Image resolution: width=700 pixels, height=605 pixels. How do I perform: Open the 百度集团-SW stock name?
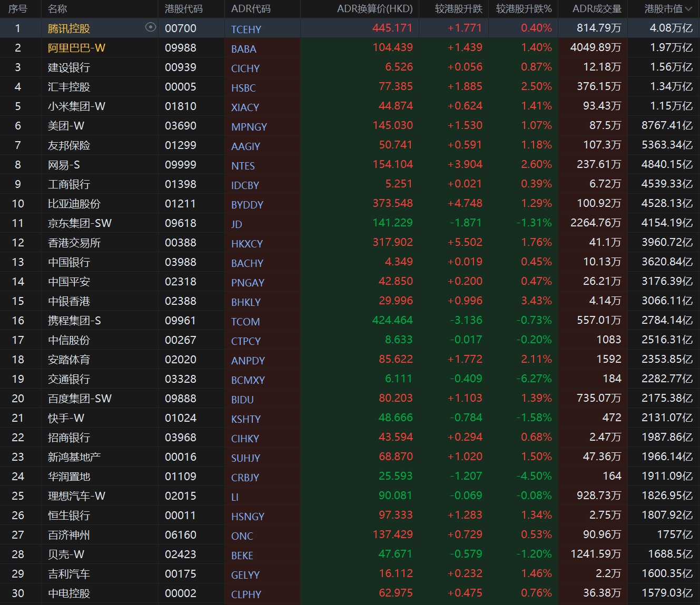(80, 399)
